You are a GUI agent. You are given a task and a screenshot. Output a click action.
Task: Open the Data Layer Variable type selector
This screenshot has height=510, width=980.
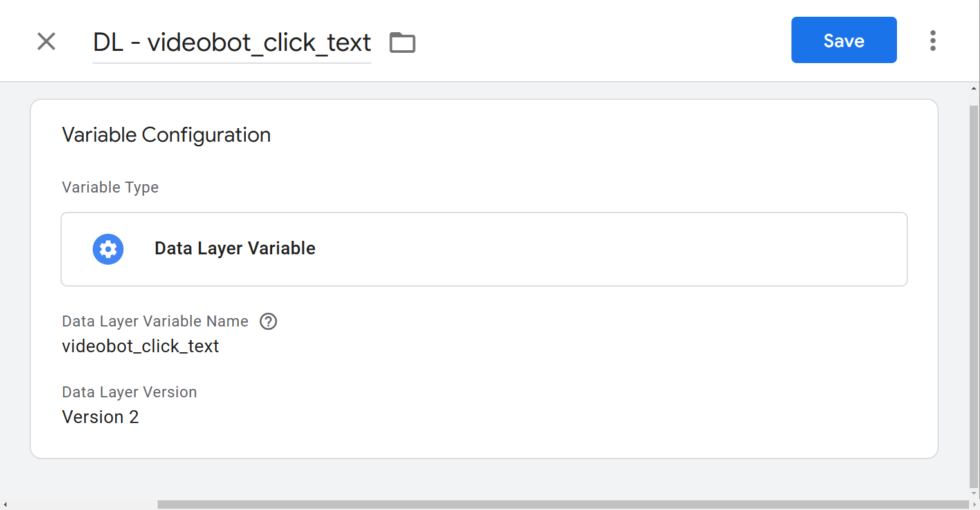pos(484,249)
